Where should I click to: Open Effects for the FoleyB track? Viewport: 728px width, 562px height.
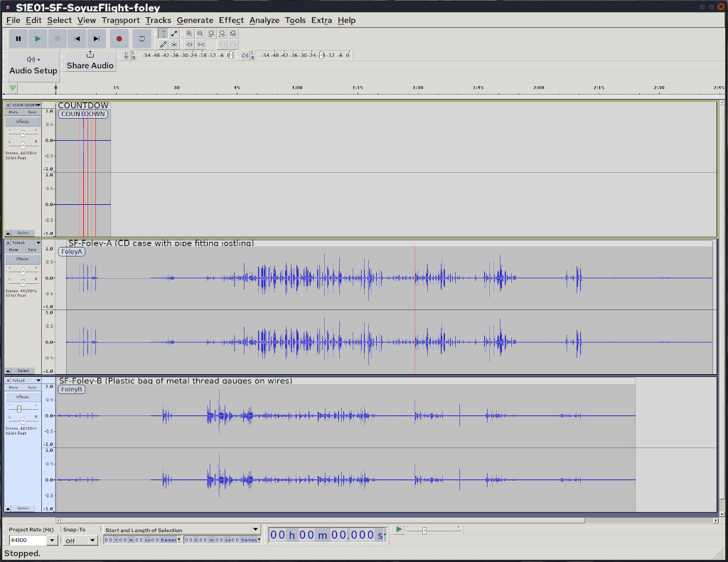tap(23, 397)
